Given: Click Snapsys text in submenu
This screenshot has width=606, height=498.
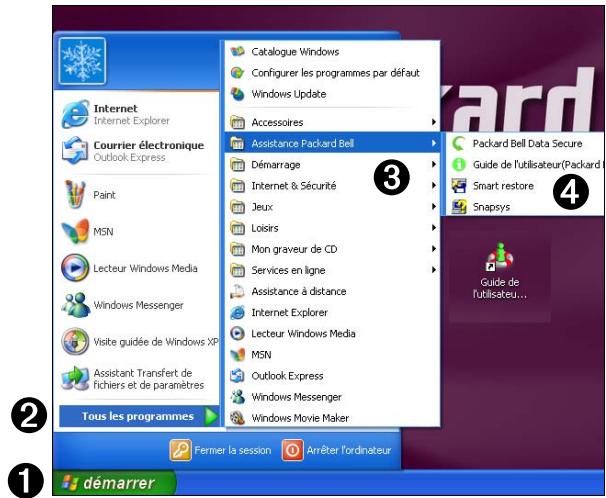Looking at the screenshot, I should tap(491, 207).
